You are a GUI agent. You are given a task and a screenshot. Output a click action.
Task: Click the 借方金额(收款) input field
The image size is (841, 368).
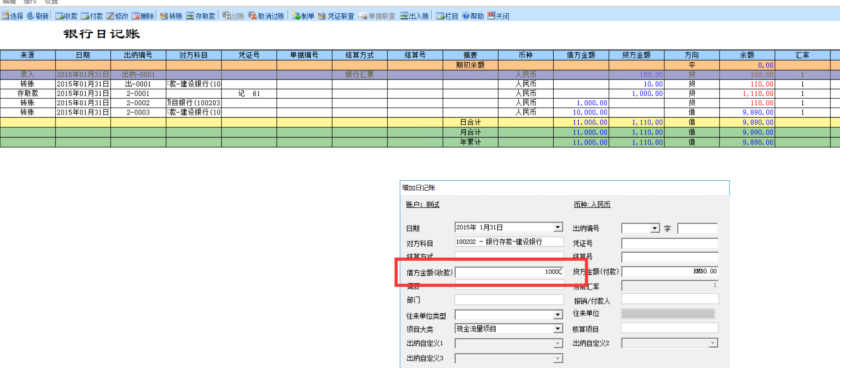pyautogui.click(x=509, y=272)
